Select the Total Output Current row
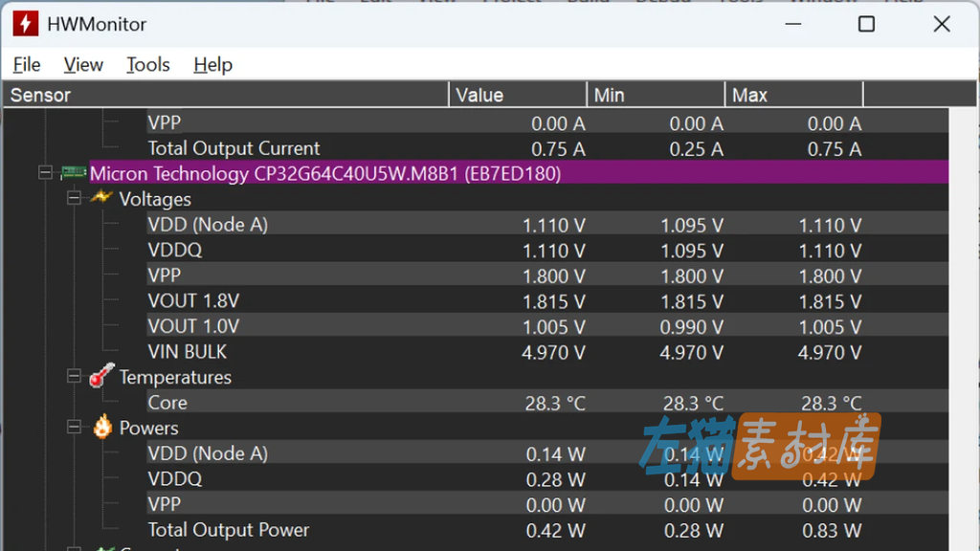Screen dimensions: 980x551 point(547,148)
